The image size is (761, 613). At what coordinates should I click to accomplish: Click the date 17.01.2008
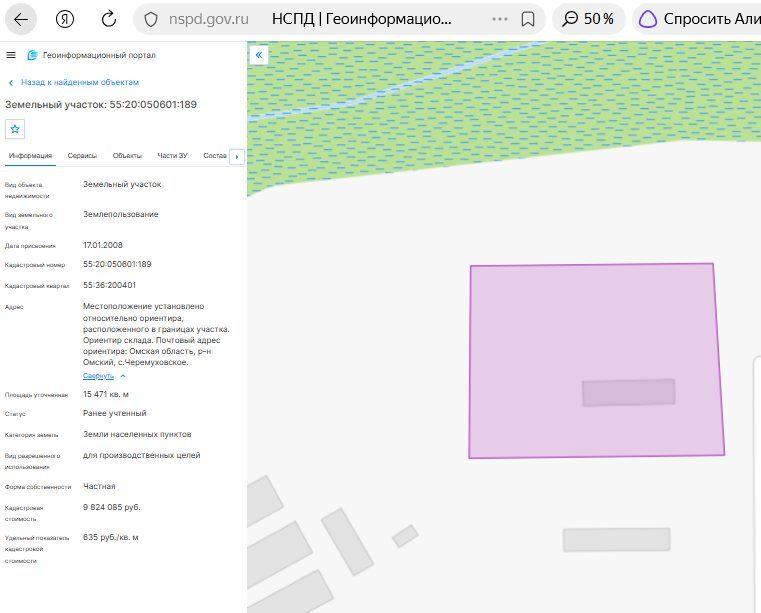pos(102,246)
